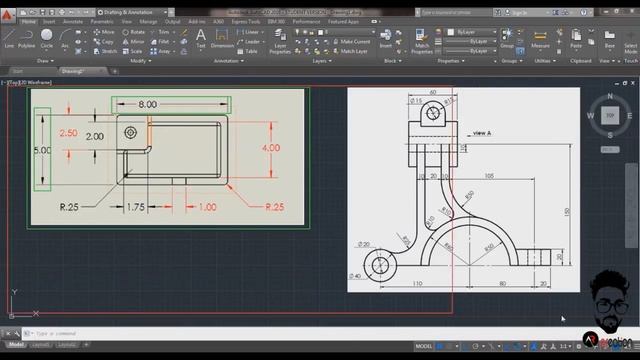Select the Leader tool
Screen dimensions: 640x360
tap(248, 42)
